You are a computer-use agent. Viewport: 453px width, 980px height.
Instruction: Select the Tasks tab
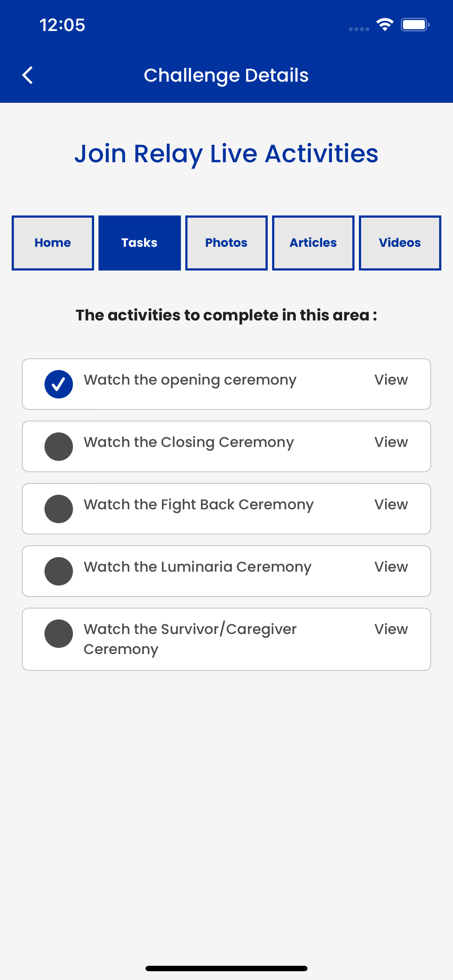[x=140, y=243]
